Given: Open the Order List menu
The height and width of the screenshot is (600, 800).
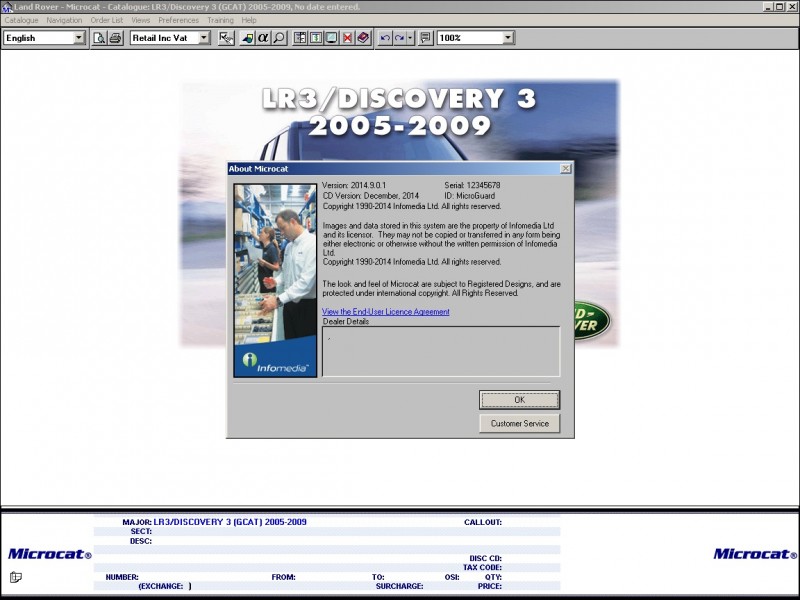Looking at the screenshot, I should click(x=107, y=20).
